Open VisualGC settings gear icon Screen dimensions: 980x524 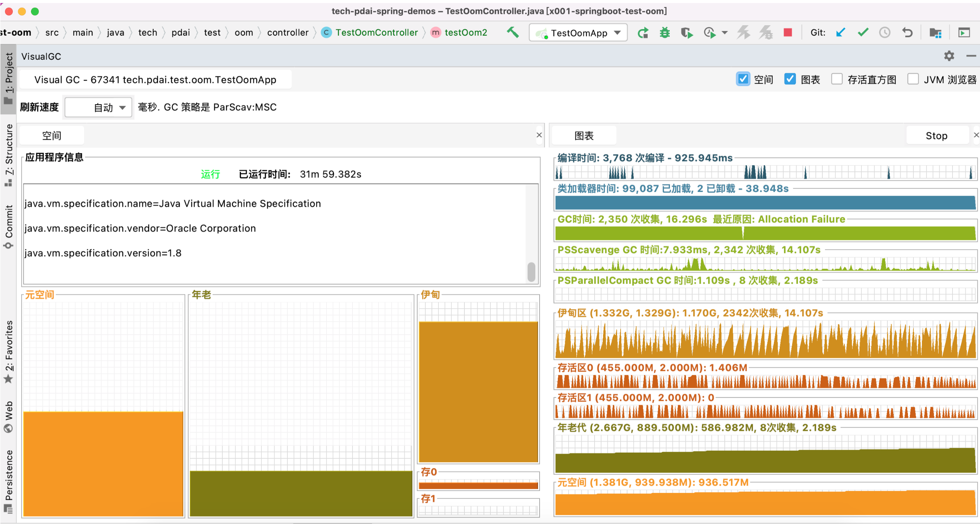[949, 56]
